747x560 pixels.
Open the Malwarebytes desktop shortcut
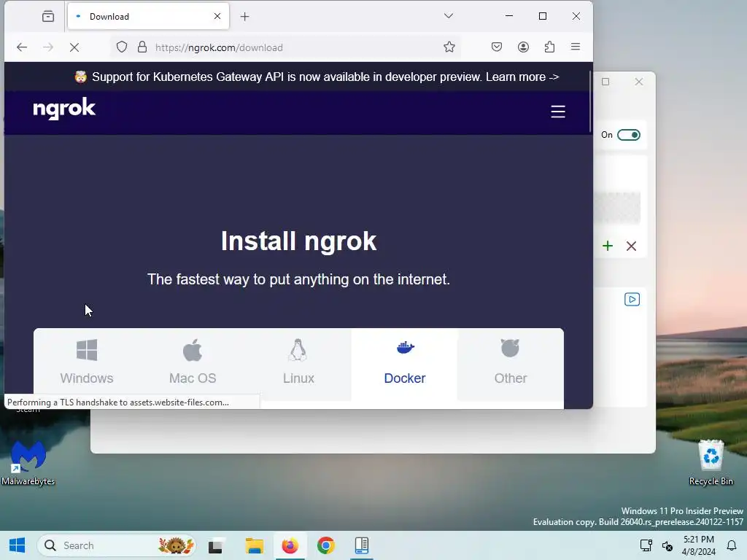point(28,462)
